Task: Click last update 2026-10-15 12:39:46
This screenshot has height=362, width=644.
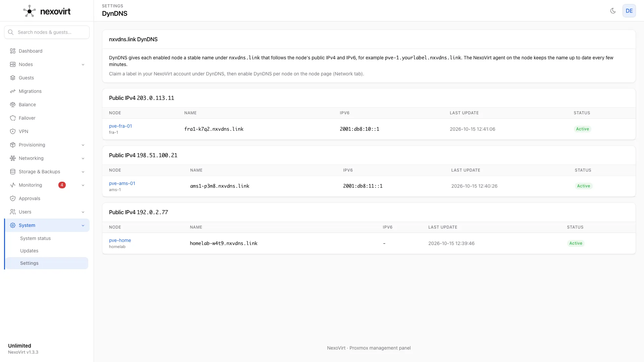Action: tap(451, 243)
